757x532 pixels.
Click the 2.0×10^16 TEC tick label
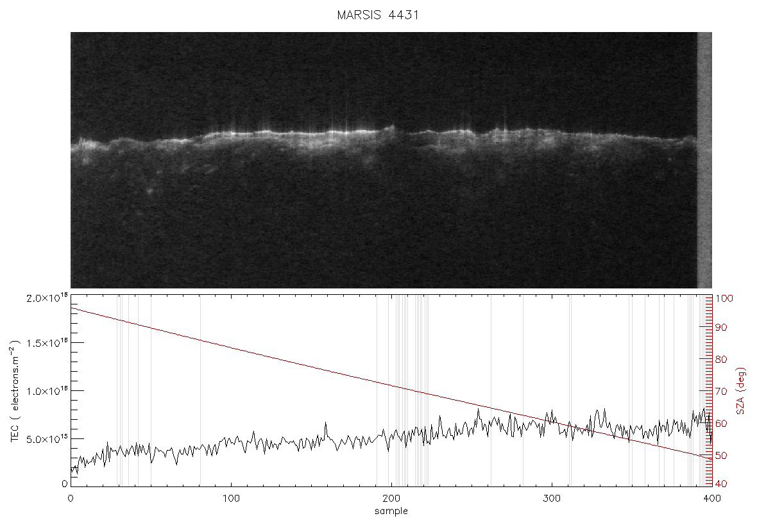click(x=47, y=297)
